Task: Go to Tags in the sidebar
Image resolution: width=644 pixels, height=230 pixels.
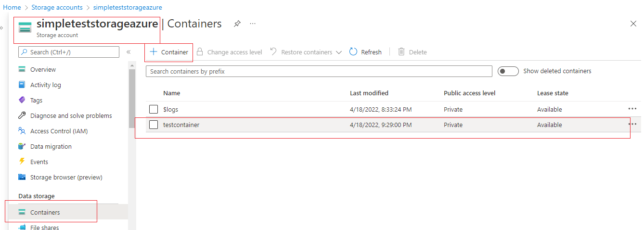Action: click(36, 100)
